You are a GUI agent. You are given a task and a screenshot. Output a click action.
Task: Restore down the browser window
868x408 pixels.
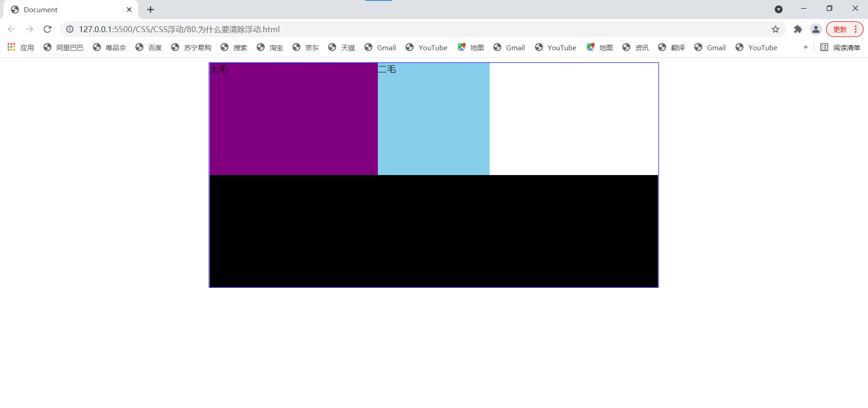830,9
